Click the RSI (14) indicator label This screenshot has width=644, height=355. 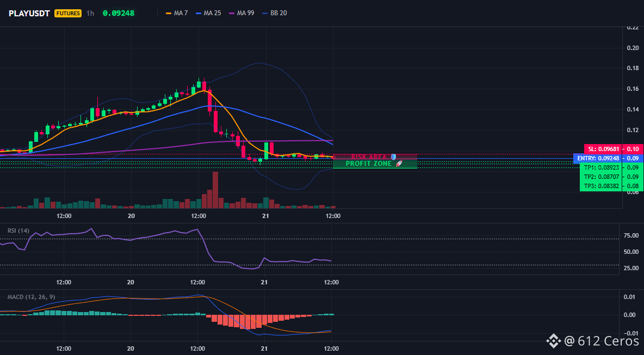18,231
